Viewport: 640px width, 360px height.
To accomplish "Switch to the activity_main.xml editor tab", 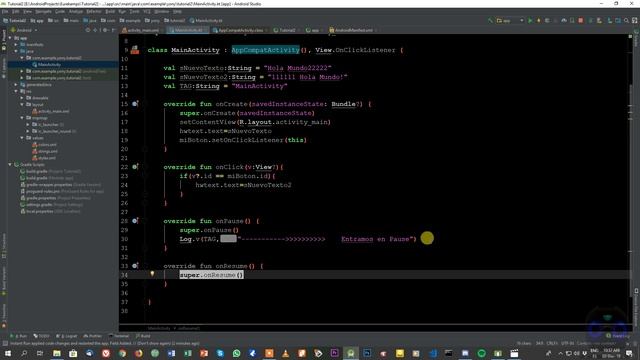I will pyautogui.click(x=141, y=30).
